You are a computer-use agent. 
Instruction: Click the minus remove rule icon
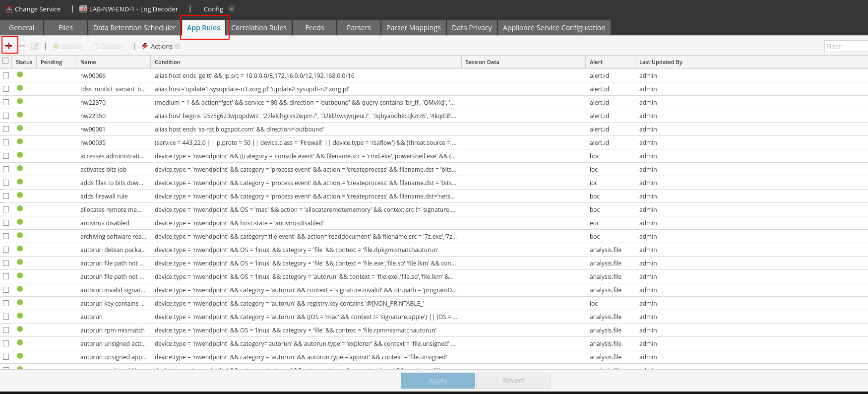[22, 46]
